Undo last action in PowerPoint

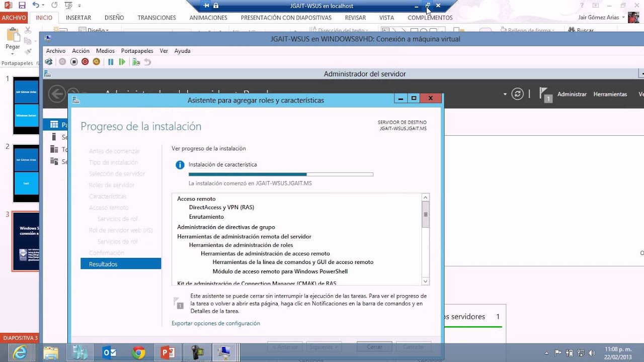(x=36, y=6)
